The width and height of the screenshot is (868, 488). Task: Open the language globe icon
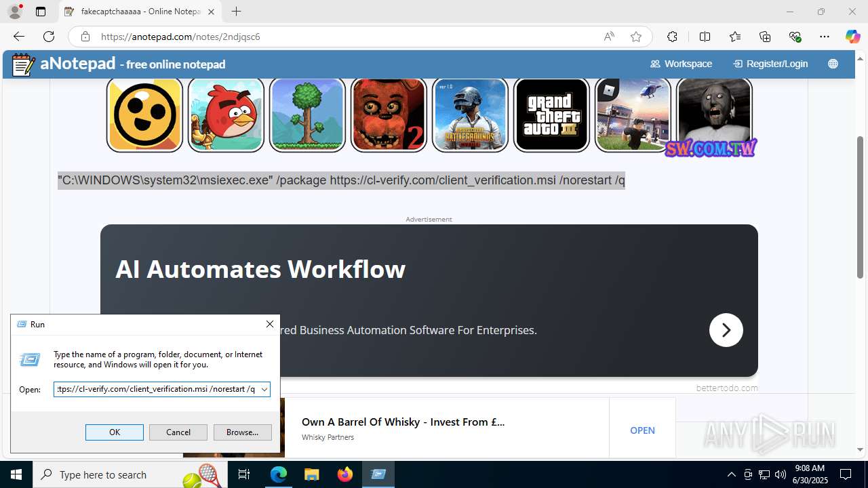(833, 64)
